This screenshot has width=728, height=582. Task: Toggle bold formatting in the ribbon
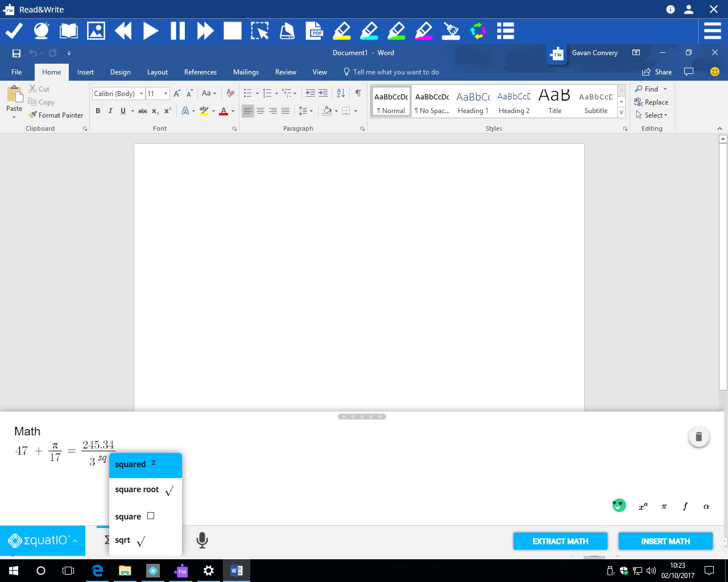tap(98, 111)
